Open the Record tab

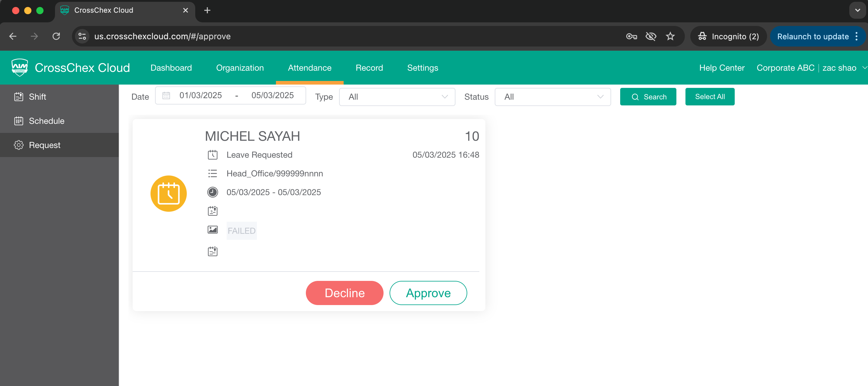369,68
